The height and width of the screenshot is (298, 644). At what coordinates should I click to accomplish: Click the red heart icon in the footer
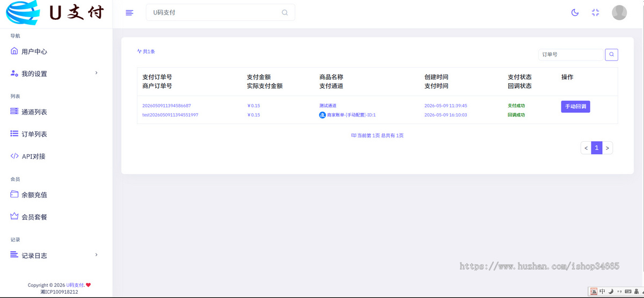click(88, 285)
